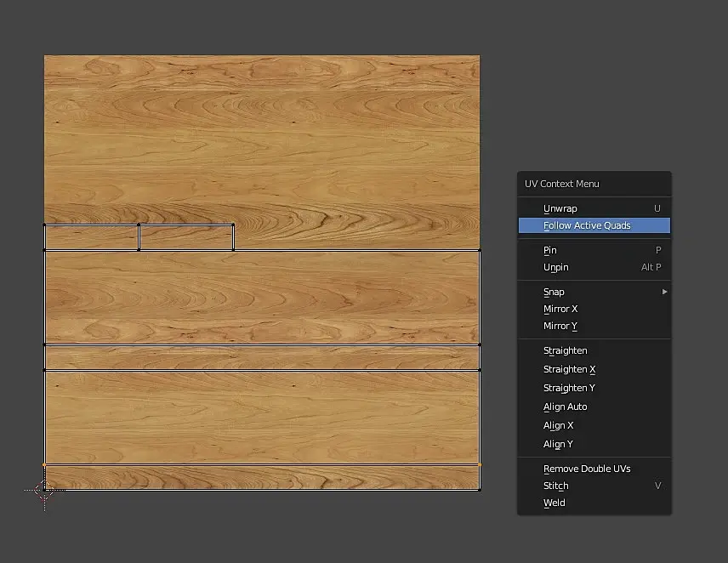Click Weld at the menu bottom

555,503
